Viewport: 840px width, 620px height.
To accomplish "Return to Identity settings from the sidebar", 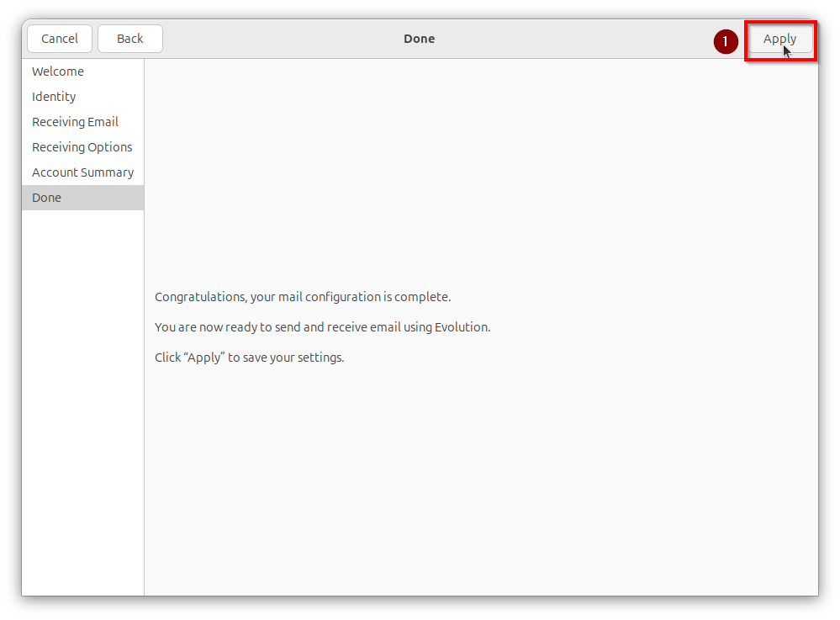I will pos(54,97).
